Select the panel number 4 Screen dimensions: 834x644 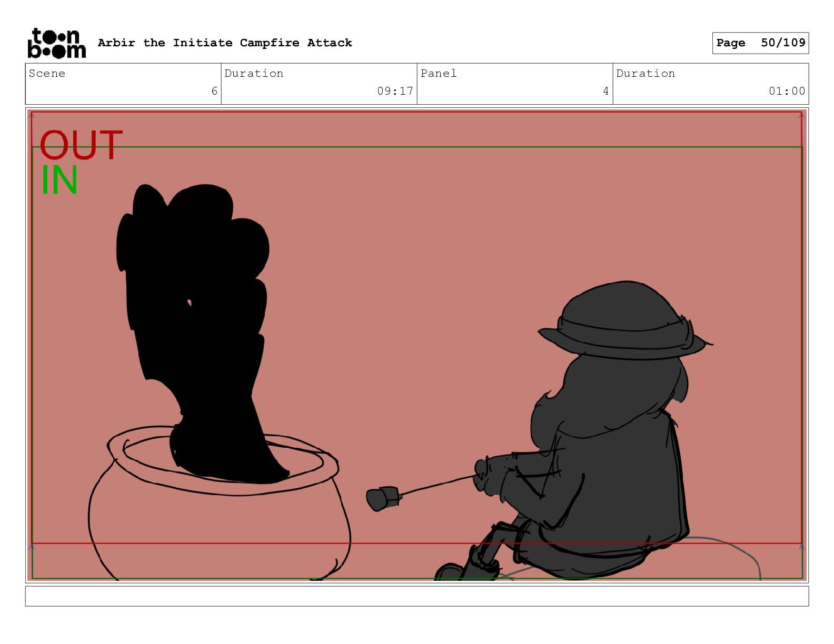(x=605, y=91)
